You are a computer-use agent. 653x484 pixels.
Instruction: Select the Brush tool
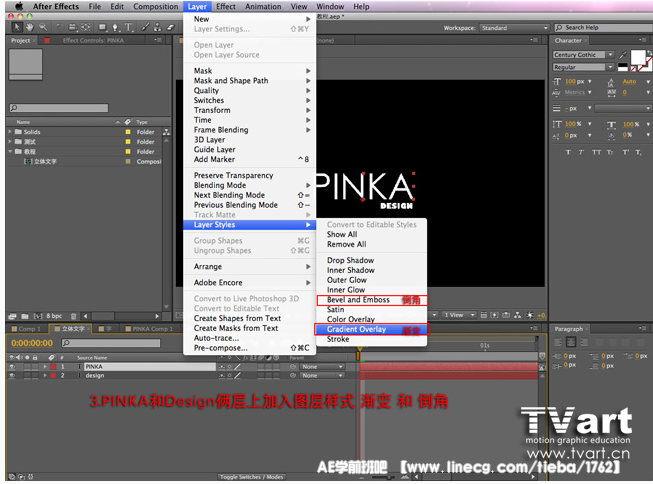click(145, 27)
